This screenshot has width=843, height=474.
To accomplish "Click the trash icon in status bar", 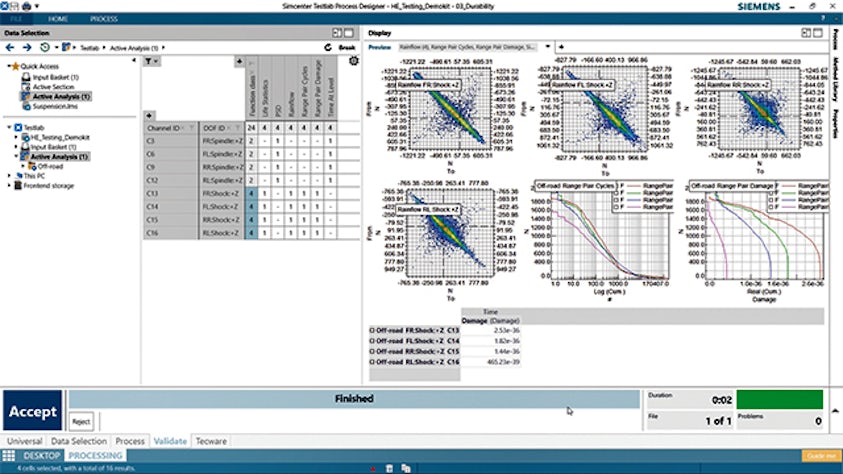I will tap(389, 469).
